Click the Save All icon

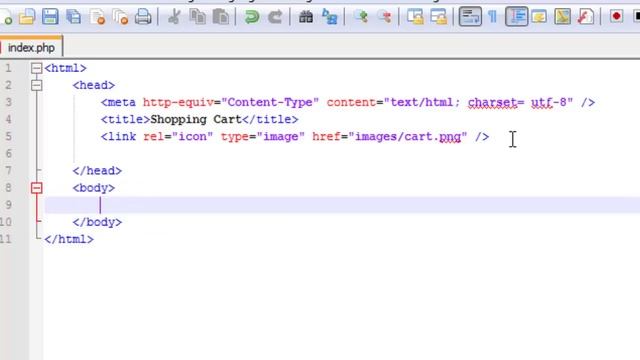[73, 17]
